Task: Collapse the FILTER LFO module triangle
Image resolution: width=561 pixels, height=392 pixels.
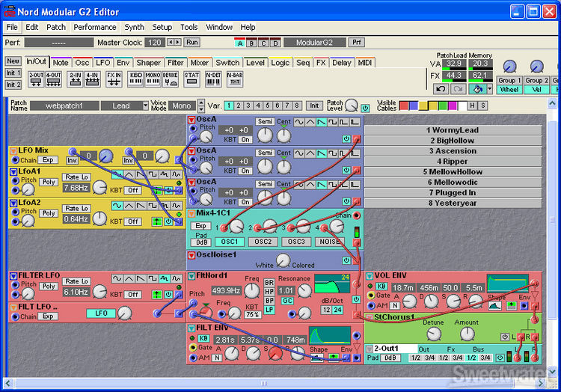Action: (13, 276)
